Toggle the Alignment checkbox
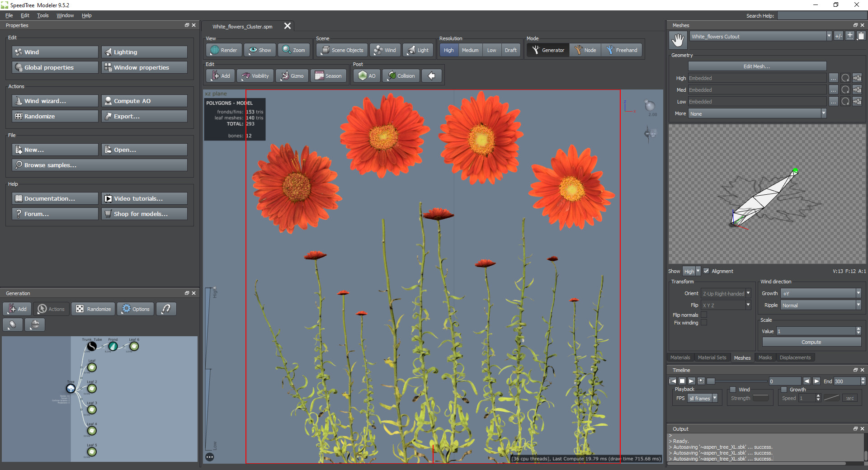 coord(706,271)
